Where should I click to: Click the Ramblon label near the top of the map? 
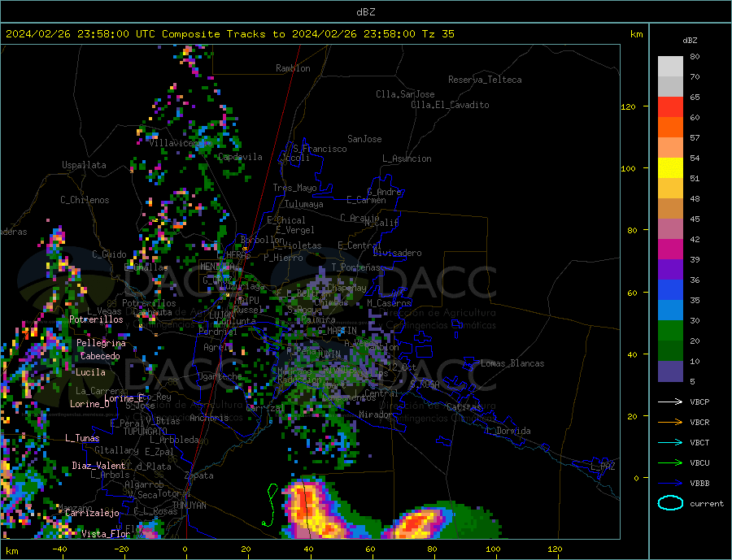coord(293,68)
